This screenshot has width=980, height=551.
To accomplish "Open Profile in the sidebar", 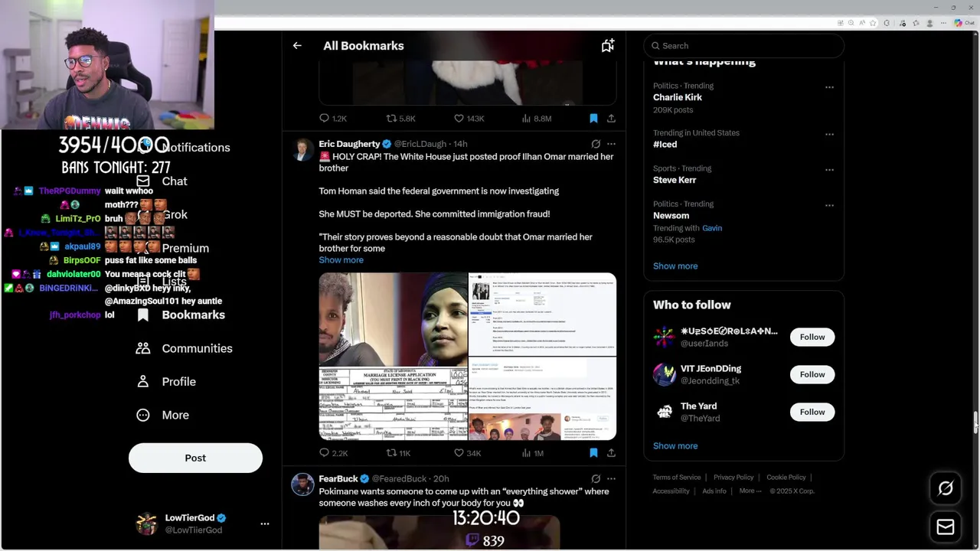I will (166, 382).
